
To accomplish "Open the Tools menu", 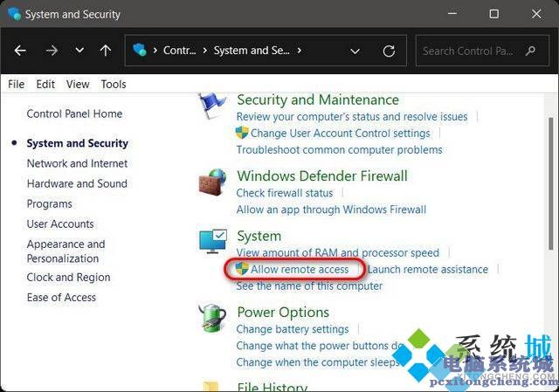I will 114,85.
